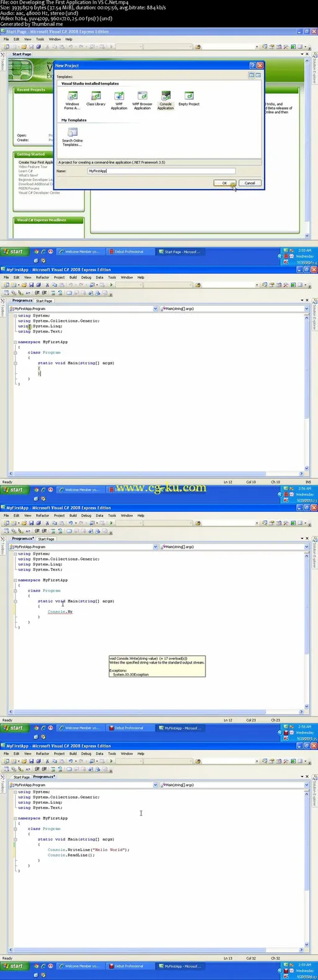Select Start Page tab in Hello World frame
This screenshot has width=318, height=980.
22,777
